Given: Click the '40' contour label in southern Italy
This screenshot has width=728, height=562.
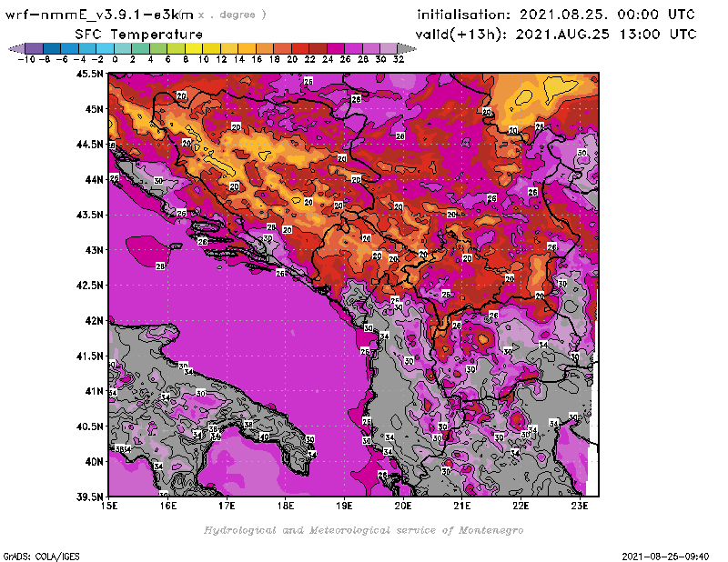Looking at the screenshot, I should 265,437.
